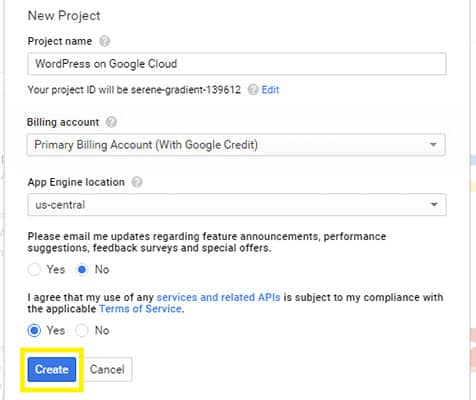Agree to Terms of Service with Yes
The height and width of the screenshot is (400, 476).
tap(34, 330)
